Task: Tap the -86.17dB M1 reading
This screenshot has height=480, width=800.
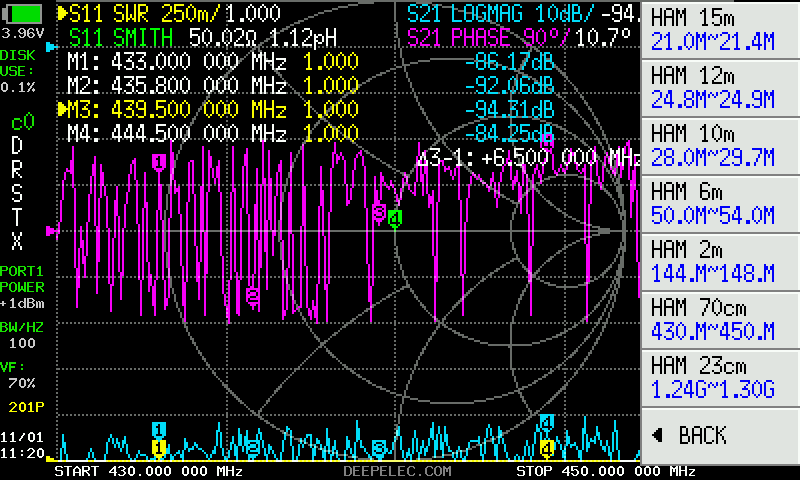Action: tap(510, 62)
